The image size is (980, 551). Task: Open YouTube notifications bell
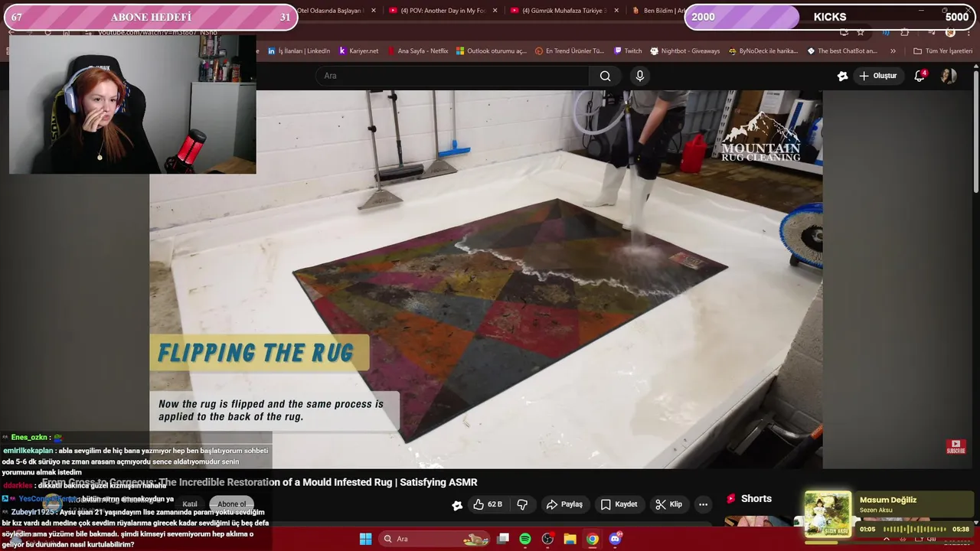(x=920, y=76)
